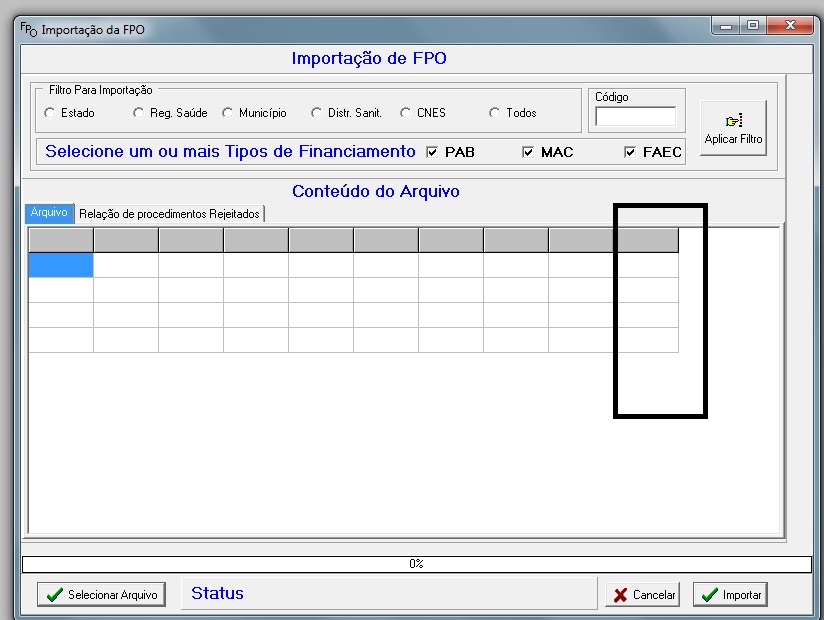Select the Estado radio button
Screen dimensions: 824x620
(50, 114)
